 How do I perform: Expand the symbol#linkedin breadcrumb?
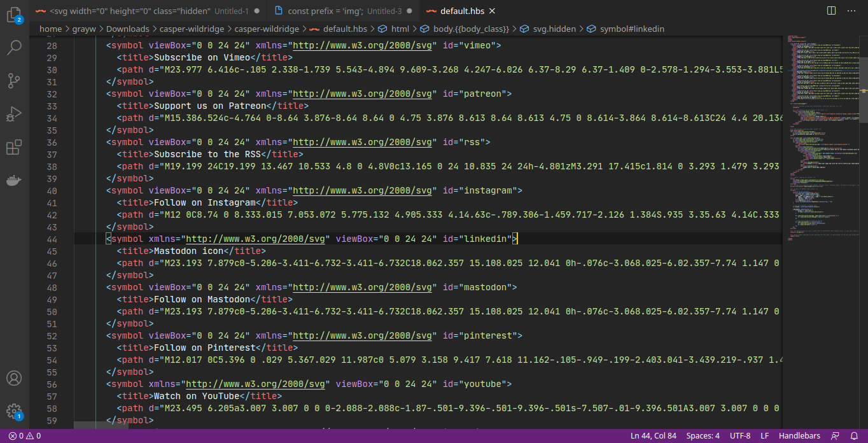tap(626, 29)
